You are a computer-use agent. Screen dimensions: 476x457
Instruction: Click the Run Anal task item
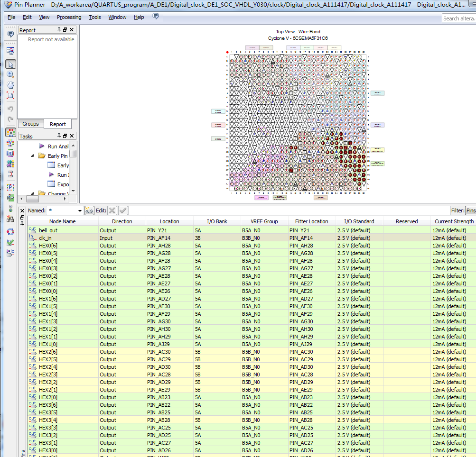[x=58, y=146]
